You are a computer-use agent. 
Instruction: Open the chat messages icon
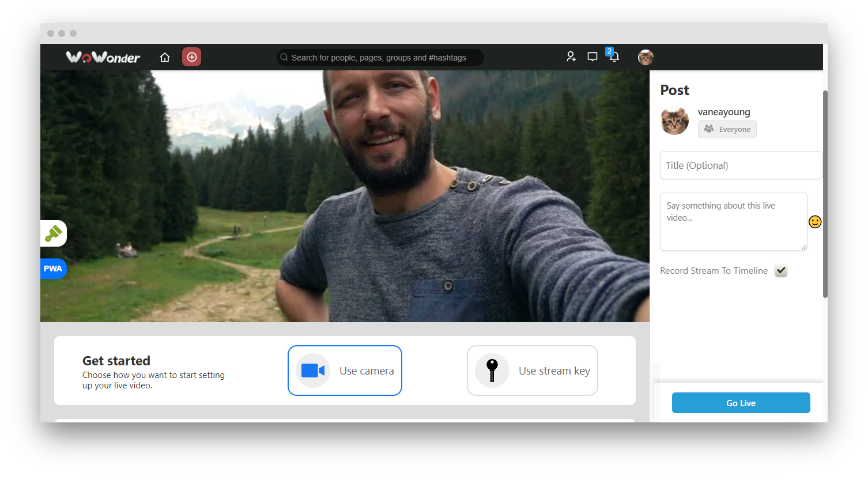click(592, 57)
